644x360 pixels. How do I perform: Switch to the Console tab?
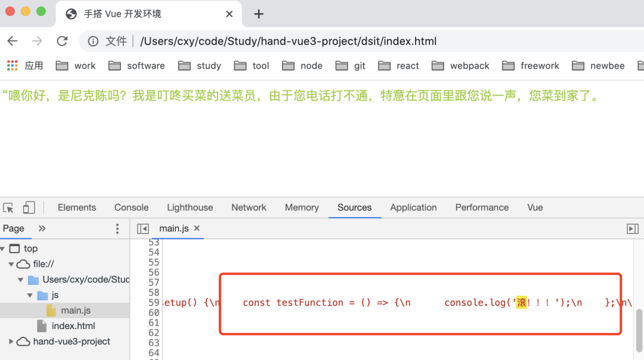coord(131,207)
